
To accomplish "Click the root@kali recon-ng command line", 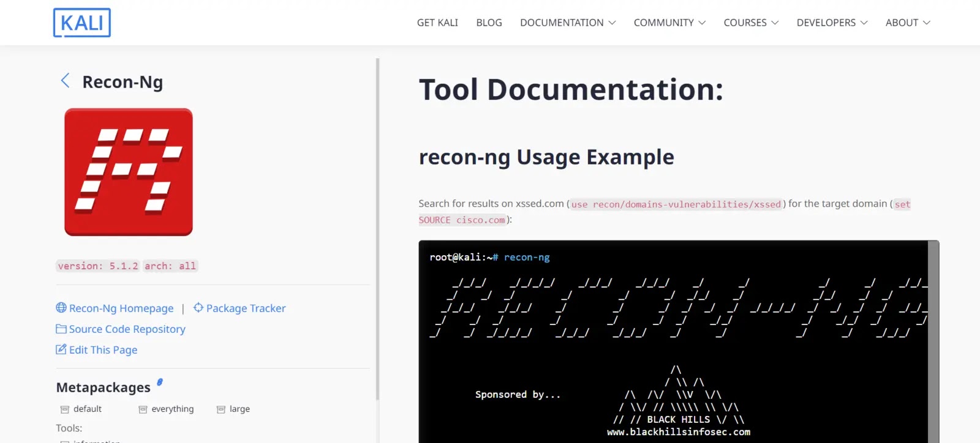I will (x=489, y=258).
